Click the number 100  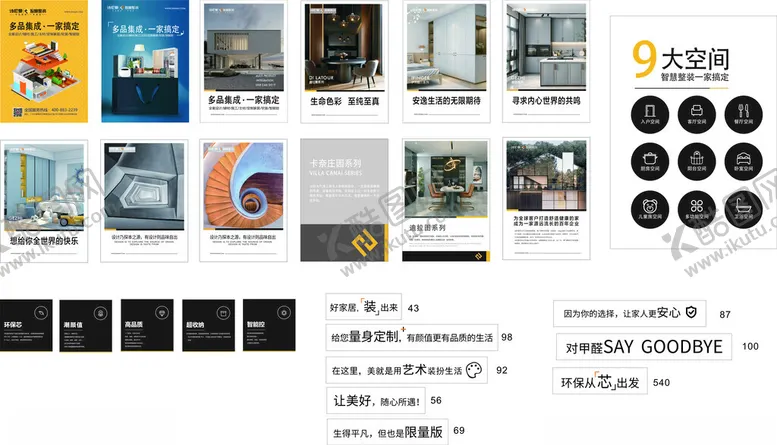coord(750,346)
